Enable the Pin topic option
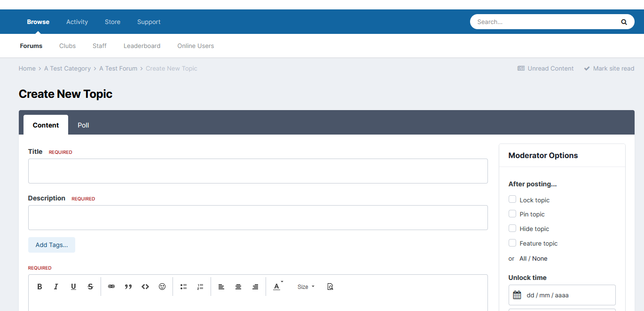The image size is (644, 311). click(512, 214)
